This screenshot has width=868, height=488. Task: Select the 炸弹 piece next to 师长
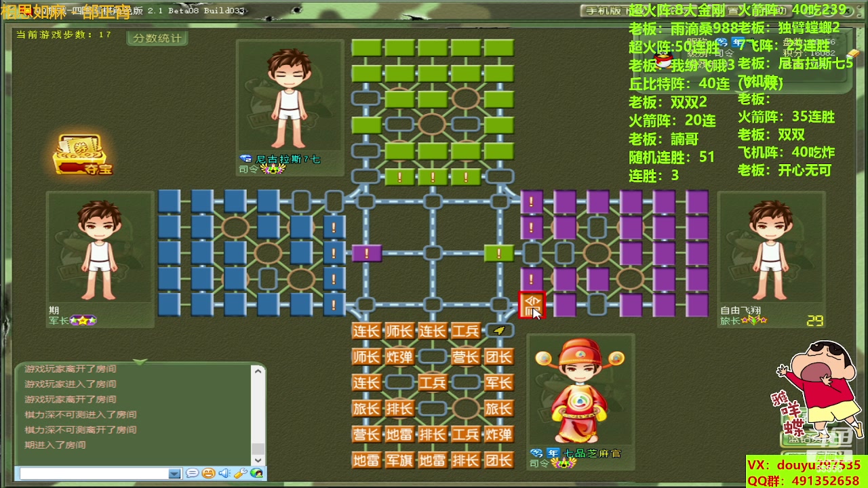pos(399,357)
